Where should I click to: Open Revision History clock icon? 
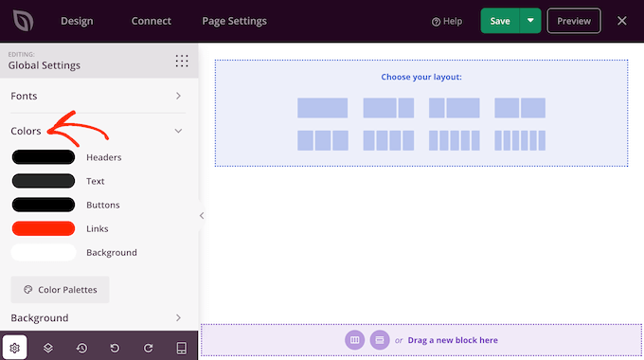coord(81,348)
